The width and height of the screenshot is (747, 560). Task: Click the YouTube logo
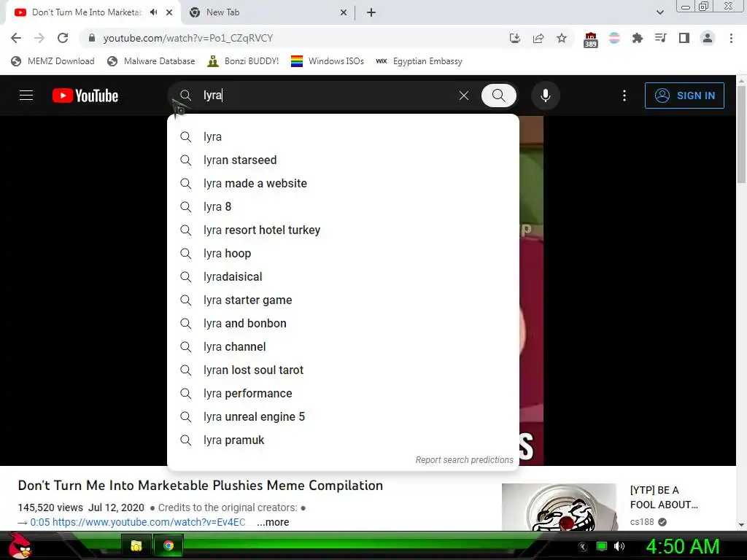pos(85,96)
